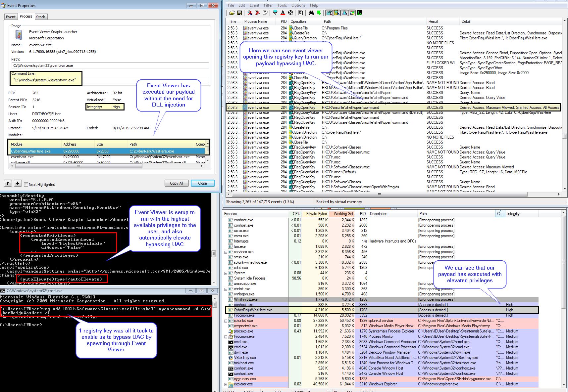
Task: Click the Procmon.exe icon with PID 1740
Action: pos(231,336)
